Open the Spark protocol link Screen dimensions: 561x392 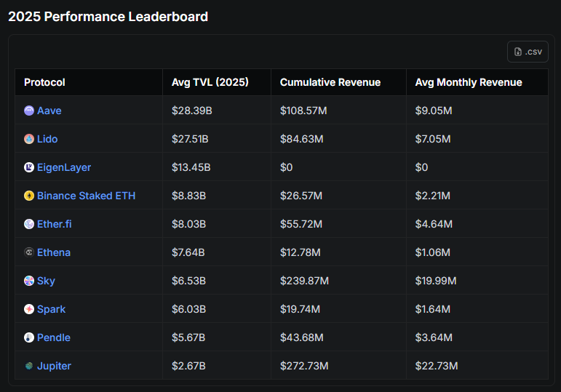[51, 309]
